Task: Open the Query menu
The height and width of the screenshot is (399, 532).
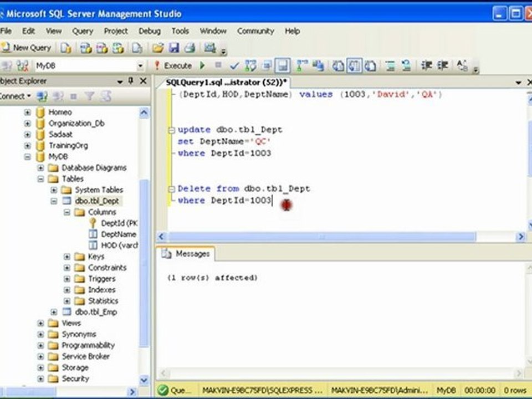Action: point(83,31)
